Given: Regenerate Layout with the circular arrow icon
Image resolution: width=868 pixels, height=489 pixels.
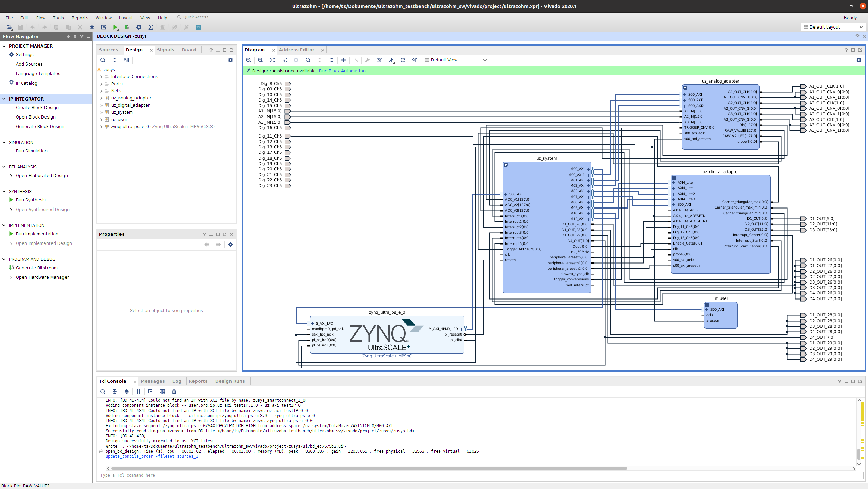Looking at the screenshot, I should (x=403, y=60).
